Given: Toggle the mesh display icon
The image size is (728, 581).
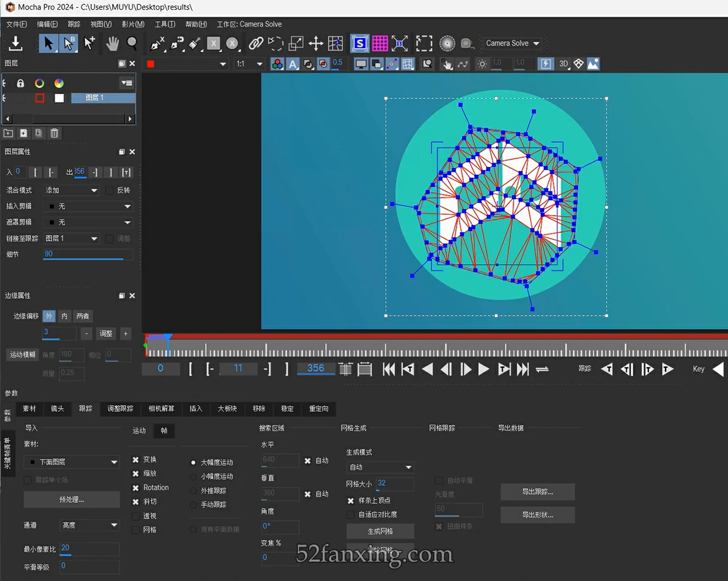Looking at the screenshot, I should click(408, 64).
